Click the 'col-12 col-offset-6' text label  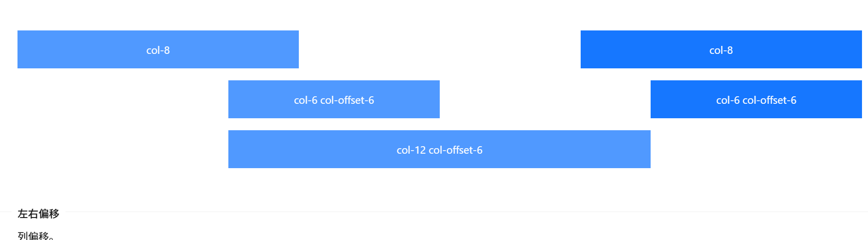tap(439, 150)
